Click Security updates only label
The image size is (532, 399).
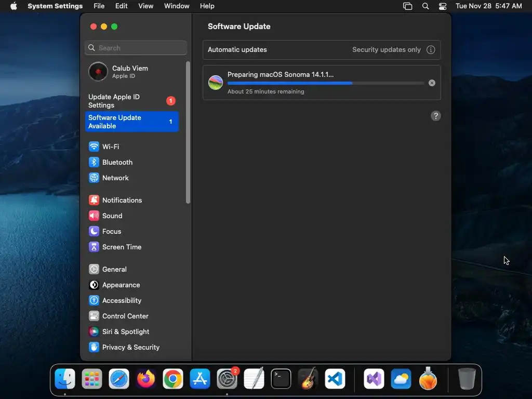[x=387, y=49]
